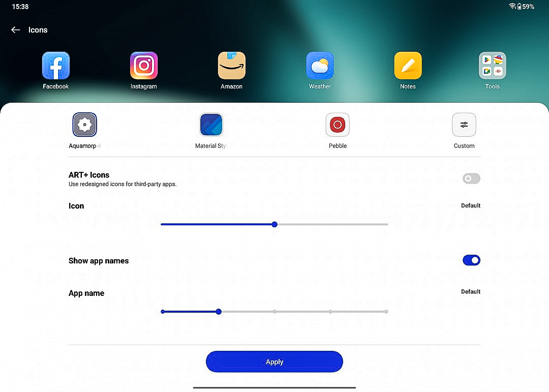Enable the ART+ Icons toggle
This screenshot has height=392, width=549.
pyautogui.click(x=471, y=178)
